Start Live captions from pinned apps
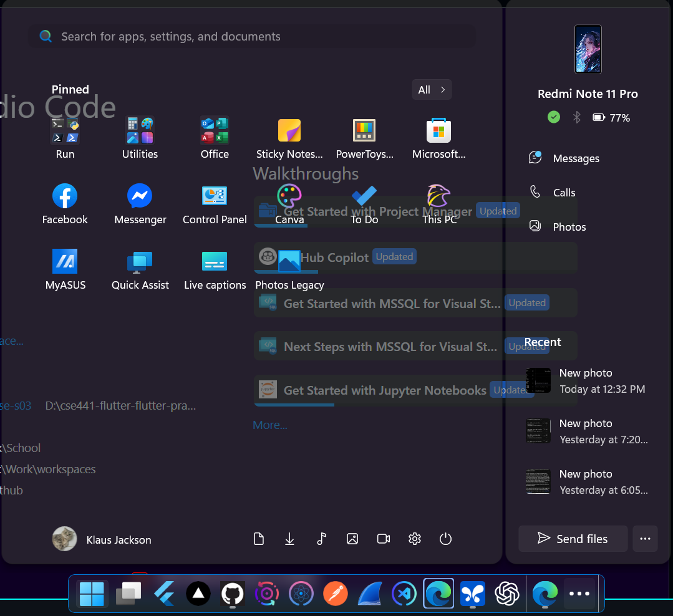The image size is (673, 616). tap(215, 269)
